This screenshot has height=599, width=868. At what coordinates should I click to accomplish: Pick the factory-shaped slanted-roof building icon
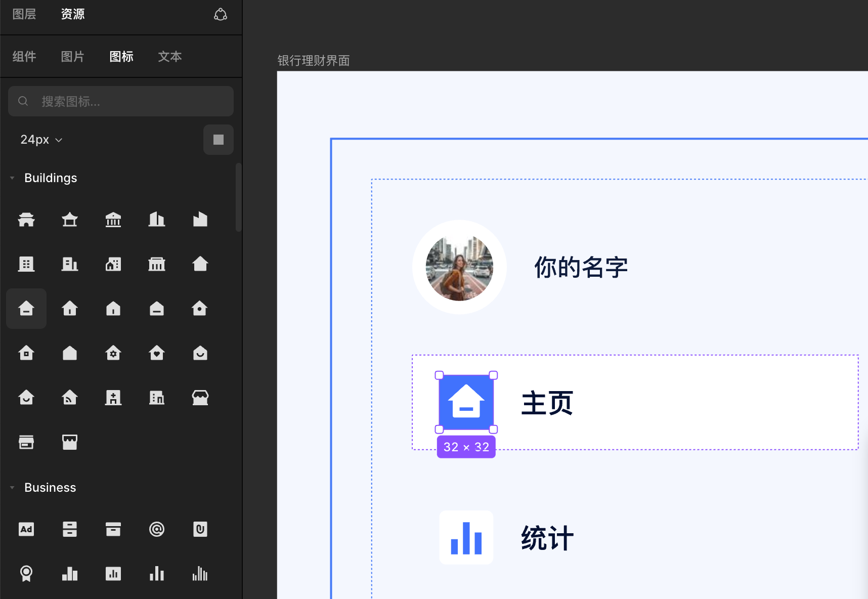[200, 220]
